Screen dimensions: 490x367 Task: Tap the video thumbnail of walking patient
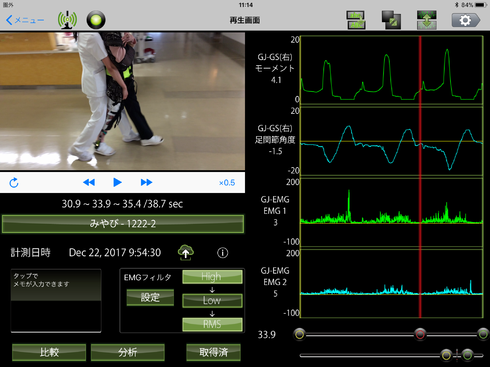tap(122, 101)
